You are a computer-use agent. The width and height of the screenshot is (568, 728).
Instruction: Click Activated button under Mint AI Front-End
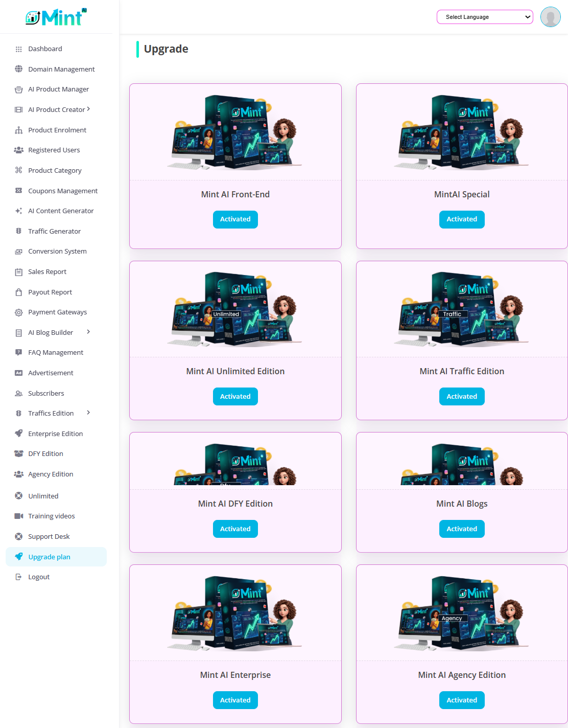click(235, 219)
